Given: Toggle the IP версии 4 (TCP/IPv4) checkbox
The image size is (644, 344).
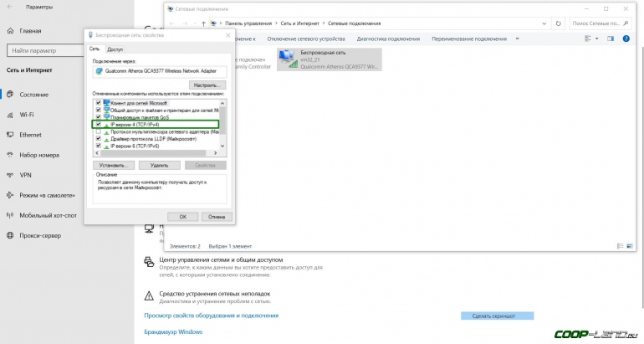Looking at the screenshot, I should tap(99, 125).
